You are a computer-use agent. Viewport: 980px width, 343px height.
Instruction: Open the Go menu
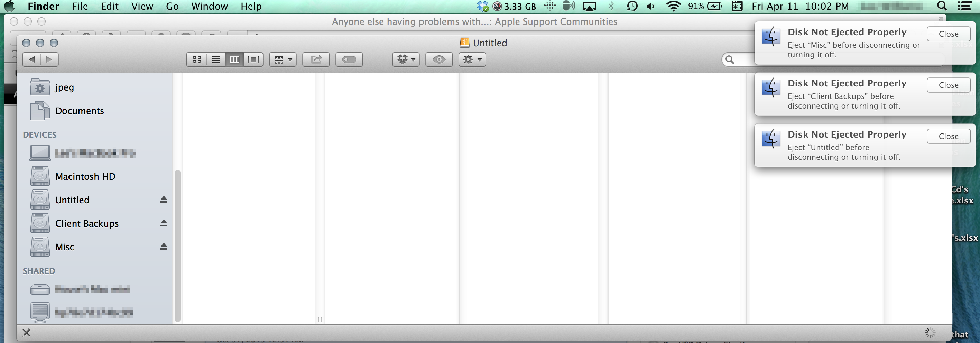click(172, 7)
